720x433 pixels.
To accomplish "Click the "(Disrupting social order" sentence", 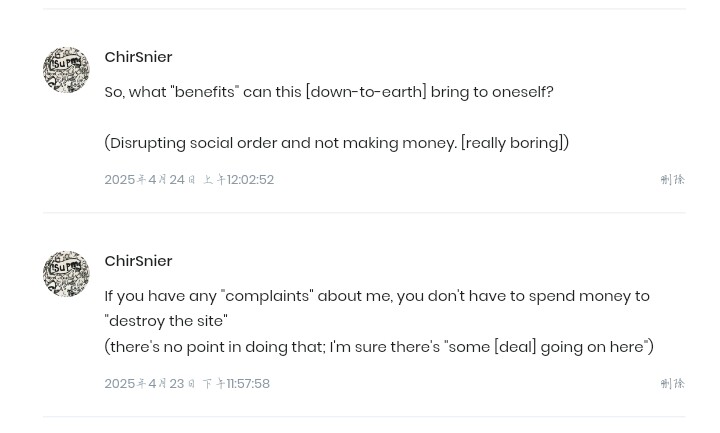I will click(337, 143).
